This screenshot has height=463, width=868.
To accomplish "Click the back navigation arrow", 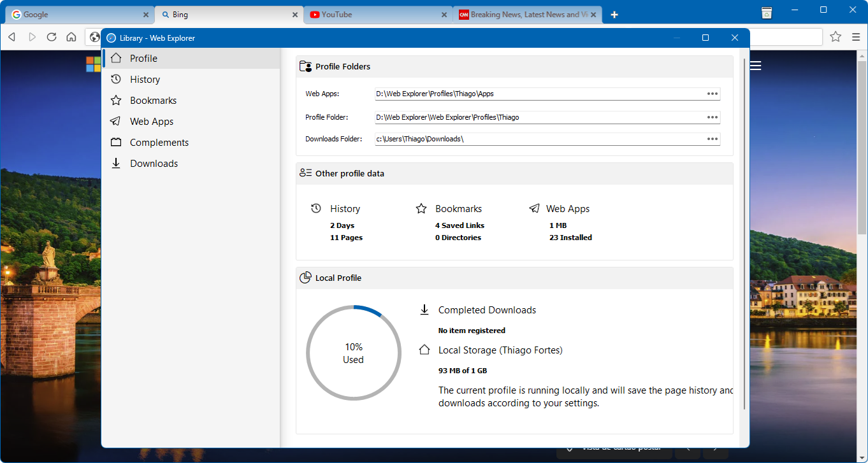I will [x=11, y=37].
